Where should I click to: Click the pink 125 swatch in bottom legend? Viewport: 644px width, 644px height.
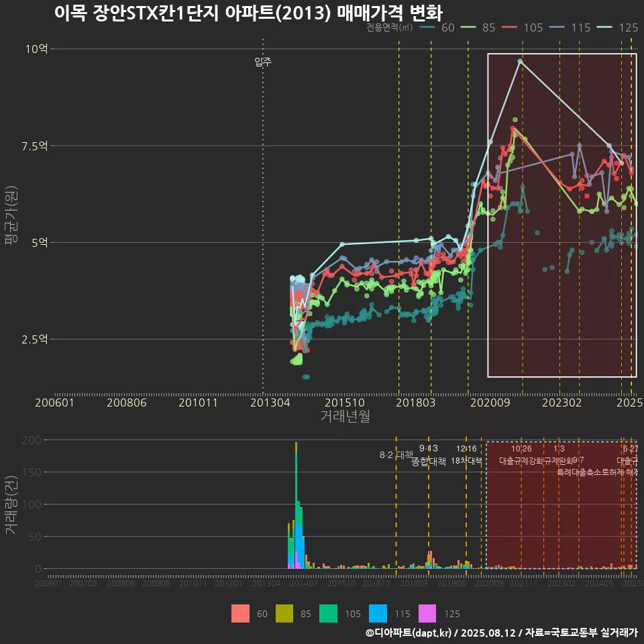427,614
